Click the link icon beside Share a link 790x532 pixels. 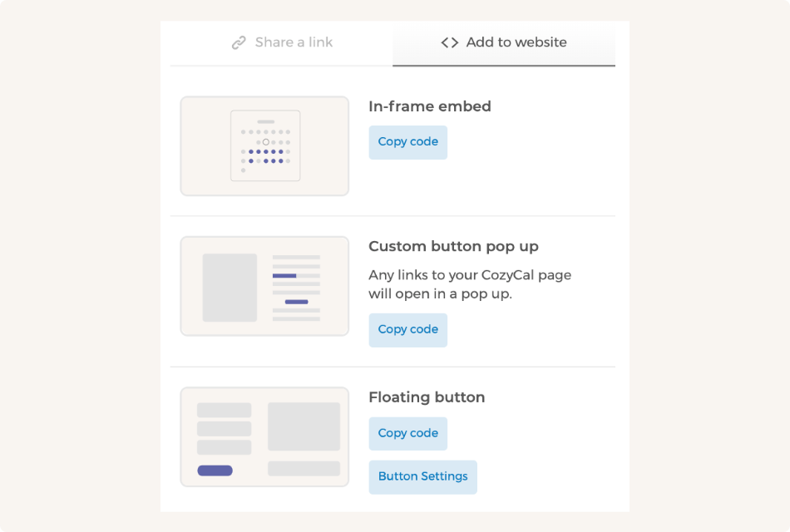(x=239, y=42)
